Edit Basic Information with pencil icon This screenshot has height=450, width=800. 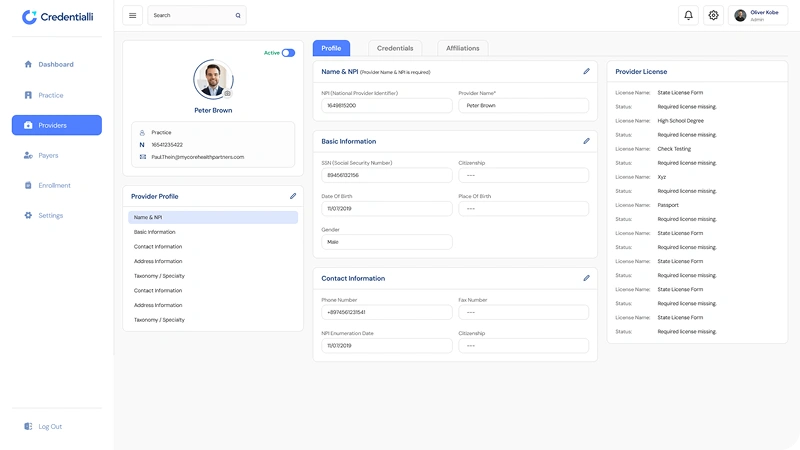587,141
